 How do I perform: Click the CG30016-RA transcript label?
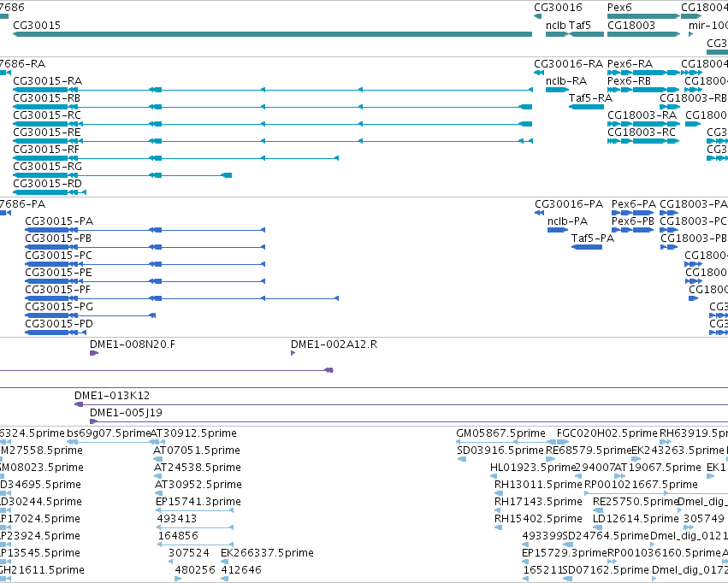click(x=568, y=64)
